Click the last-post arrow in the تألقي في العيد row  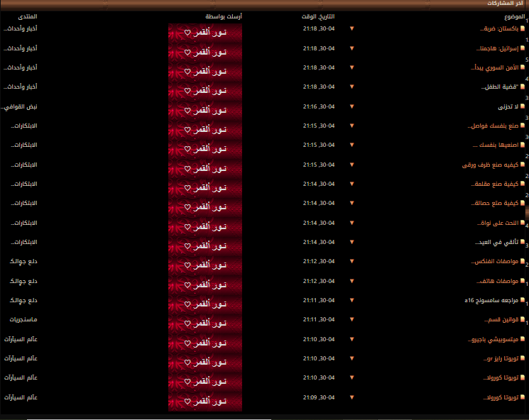click(352, 242)
